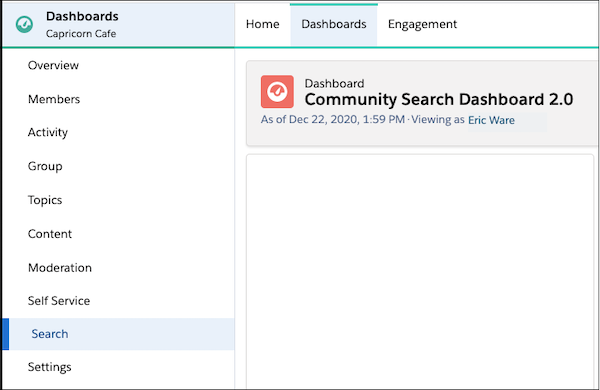Click the green Dashboards gauge icon
The width and height of the screenshot is (600, 390).
point(24,24)
